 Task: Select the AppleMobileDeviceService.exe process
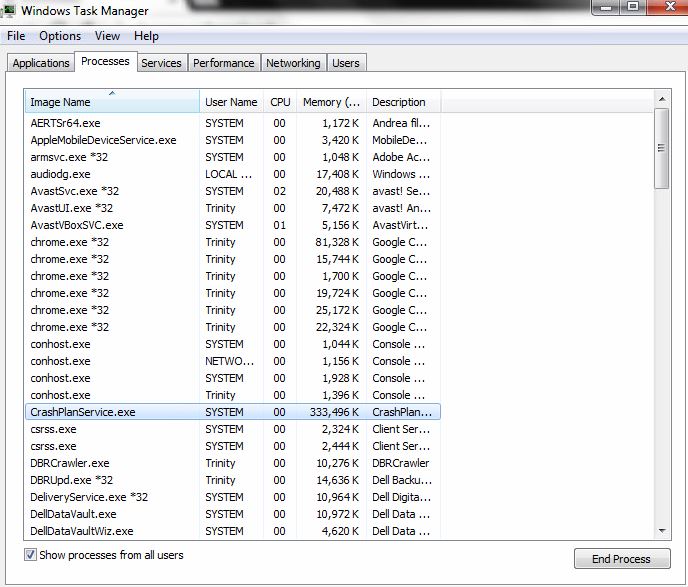(233, 140)
